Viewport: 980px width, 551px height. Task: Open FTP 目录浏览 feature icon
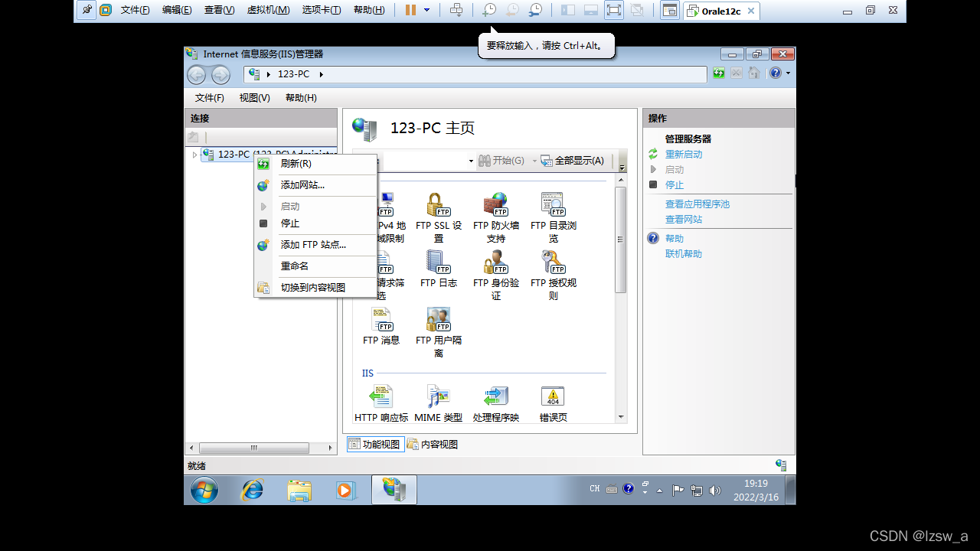pos(553,217)
